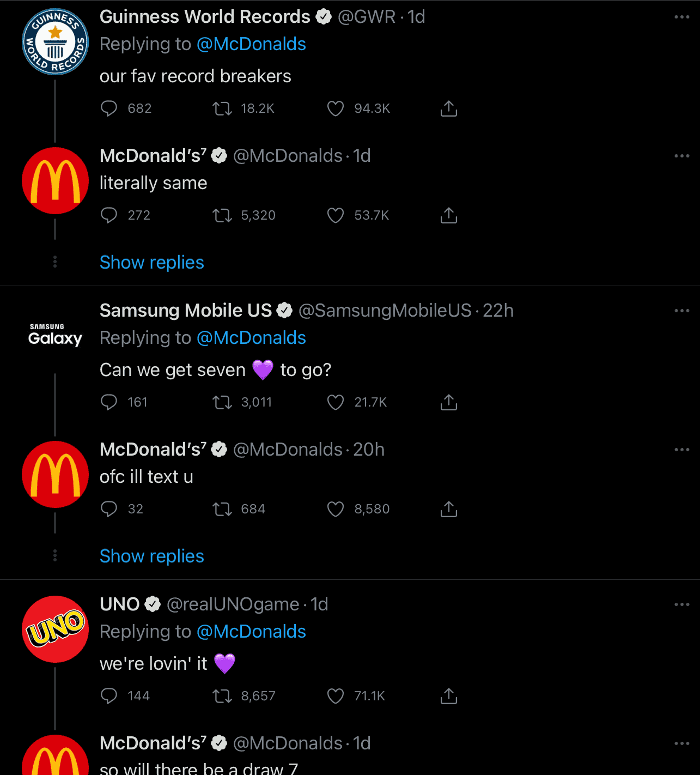Screen dimensions: 700x775
Task: Reply to Samsung Mobile US tweet
Action: tap(109, 402)
